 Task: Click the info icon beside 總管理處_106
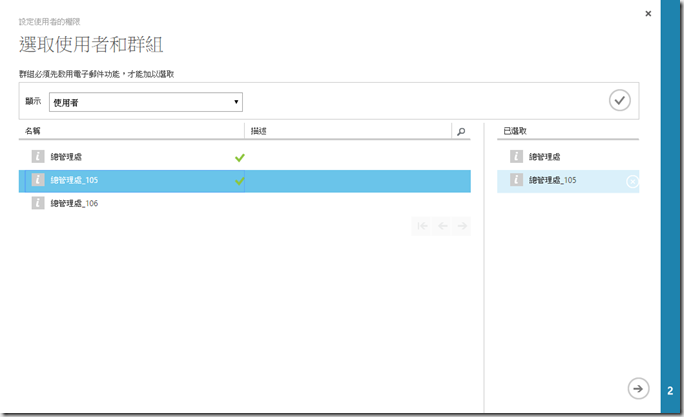click(x=38, y=203)
